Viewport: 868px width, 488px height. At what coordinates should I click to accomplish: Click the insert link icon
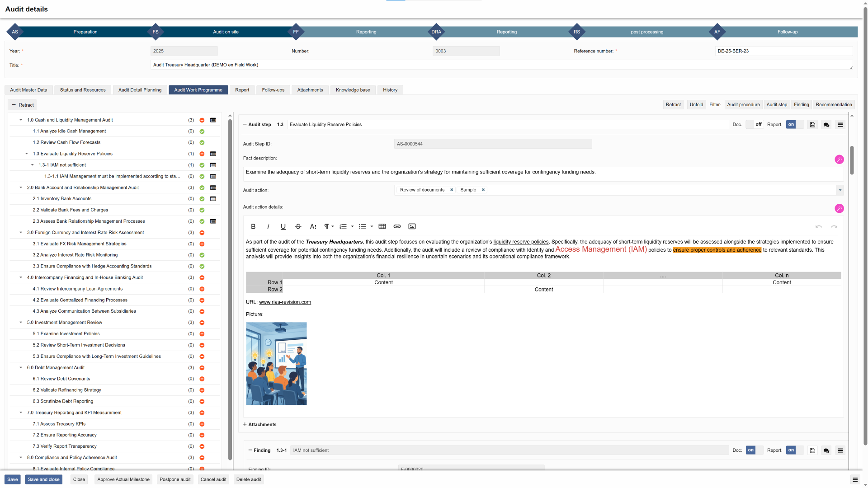(397, 226)
